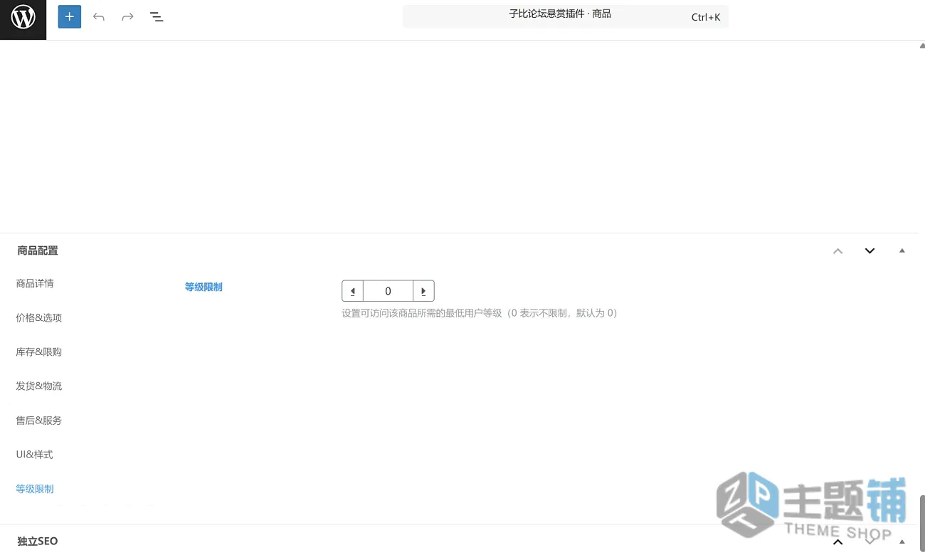Collapse the 商品配置 panel
This screenshot has height=560, width=925.
(902, 250)
